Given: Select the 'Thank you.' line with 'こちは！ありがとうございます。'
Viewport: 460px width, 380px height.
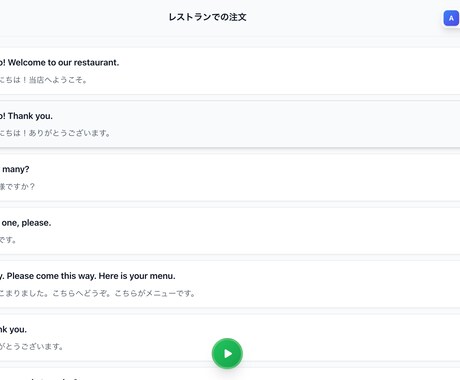Looking at the screenshot, I should pos(230,124).
